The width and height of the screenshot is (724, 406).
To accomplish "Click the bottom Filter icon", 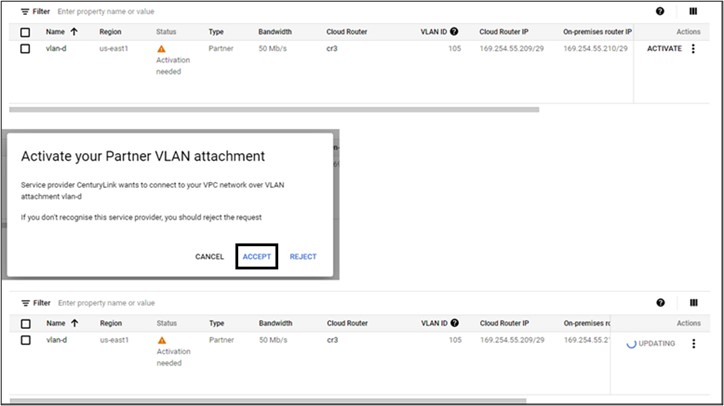I will click(26, 303).
